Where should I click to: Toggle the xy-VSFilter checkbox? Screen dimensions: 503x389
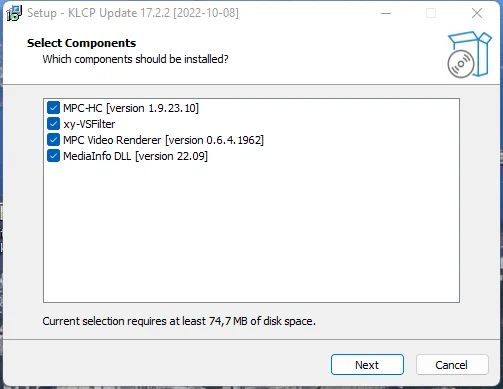click(53, 124)
